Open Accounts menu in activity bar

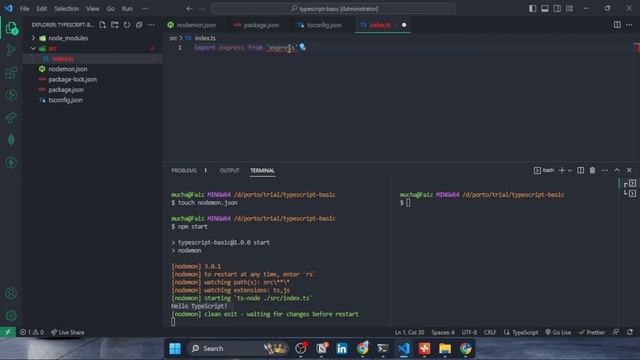(x=11, y=293)
